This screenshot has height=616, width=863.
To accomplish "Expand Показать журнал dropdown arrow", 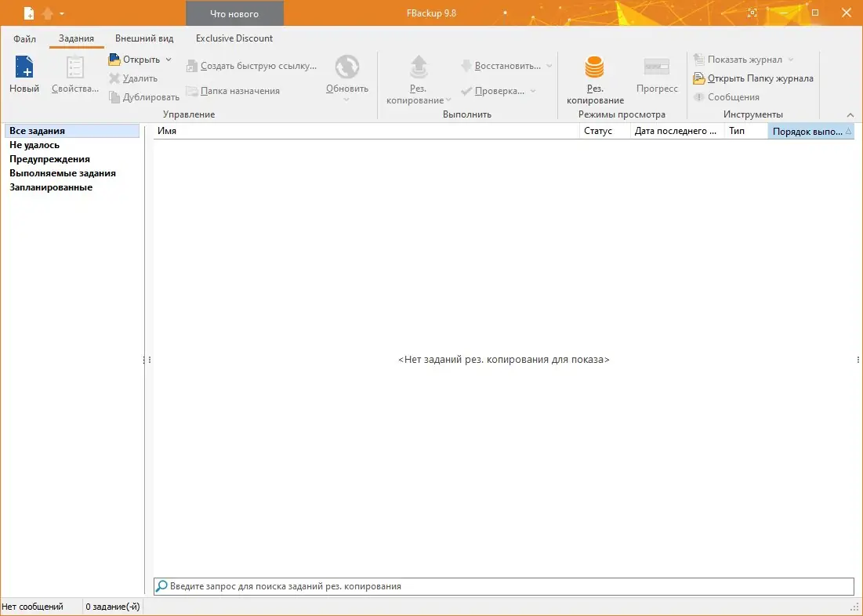I will pos(791,60).
